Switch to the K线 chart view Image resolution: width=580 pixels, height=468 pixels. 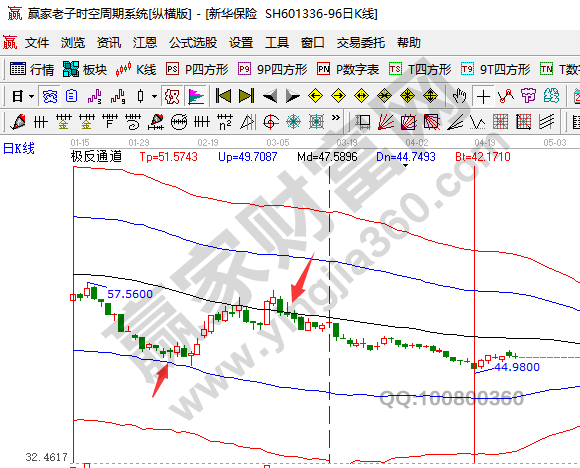(135, 70)
